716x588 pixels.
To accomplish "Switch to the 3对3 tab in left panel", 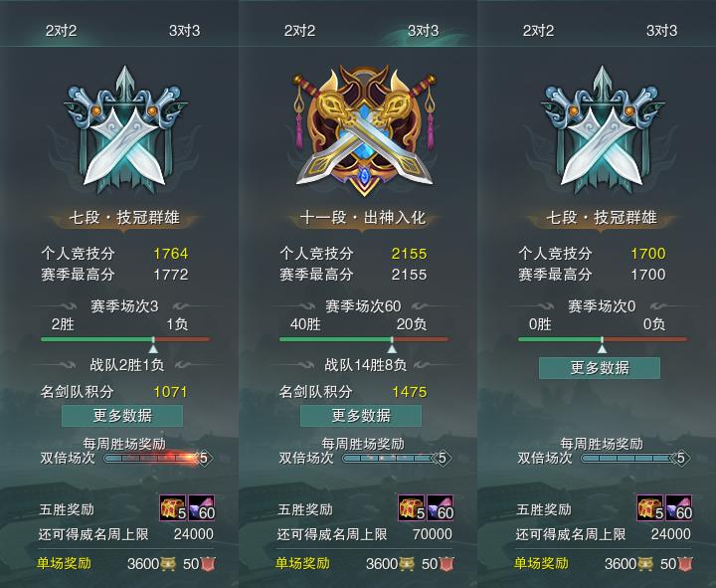I will coord(185,31).
